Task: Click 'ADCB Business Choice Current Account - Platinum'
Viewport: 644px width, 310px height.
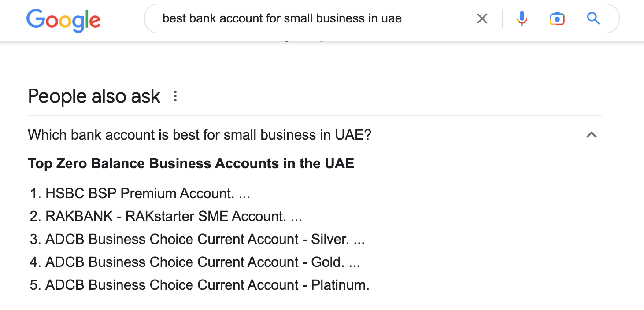Action: point(207,285)
